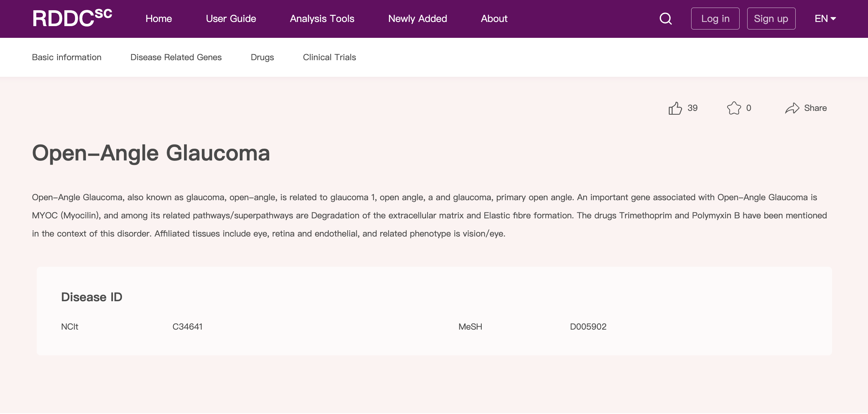This screenshot has width=868, height=414.
Task: Switch to Basic information tab
Action: (x=67, y=57)
